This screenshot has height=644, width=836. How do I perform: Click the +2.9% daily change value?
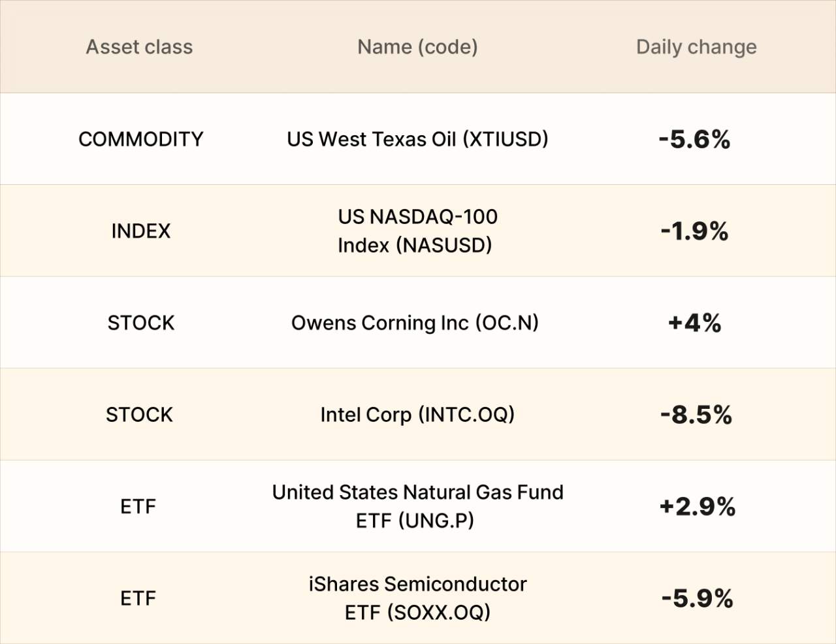(697, 507)
